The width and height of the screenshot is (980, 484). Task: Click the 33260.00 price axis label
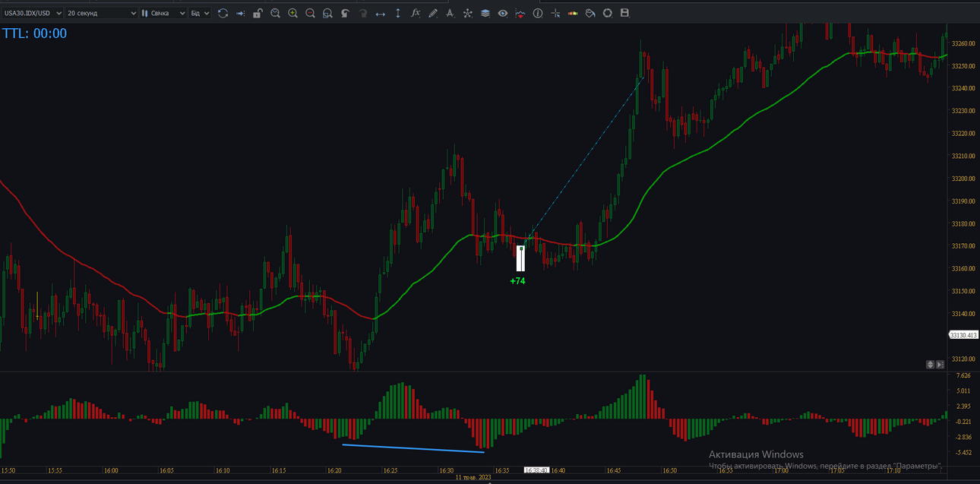963,43
